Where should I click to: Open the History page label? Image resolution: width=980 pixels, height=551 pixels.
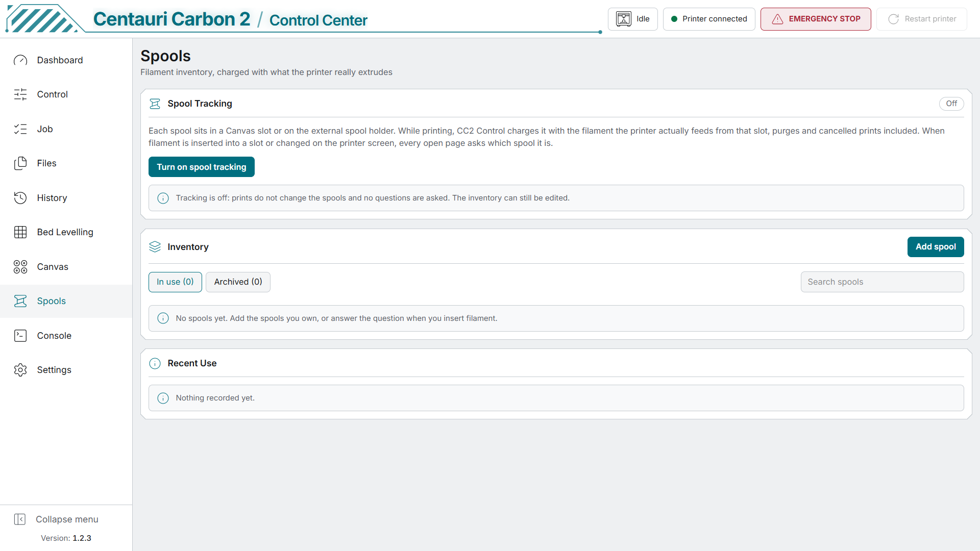coord(52,198)
